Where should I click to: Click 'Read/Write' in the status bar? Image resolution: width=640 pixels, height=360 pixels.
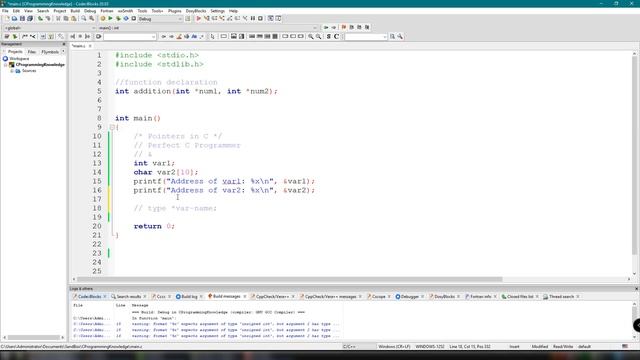click(563, 347)
